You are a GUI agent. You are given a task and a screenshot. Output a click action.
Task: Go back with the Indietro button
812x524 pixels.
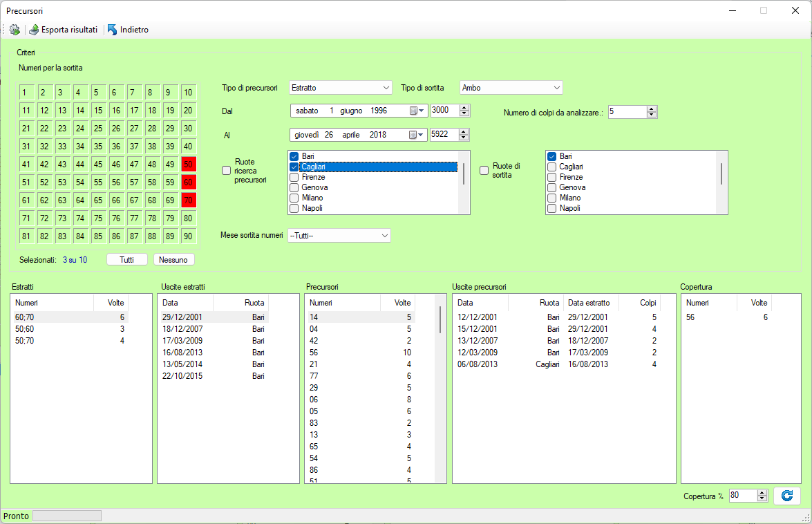click(128, 30)
